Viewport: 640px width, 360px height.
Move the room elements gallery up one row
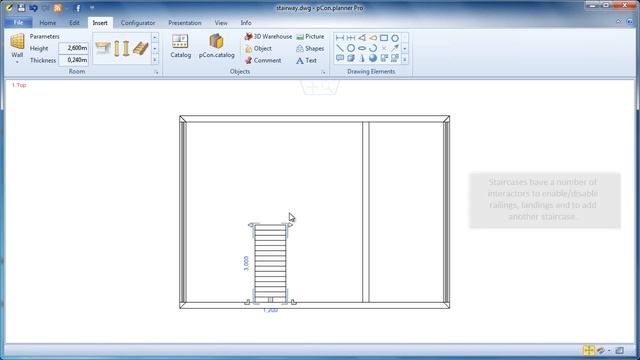[x=155, y=37]
